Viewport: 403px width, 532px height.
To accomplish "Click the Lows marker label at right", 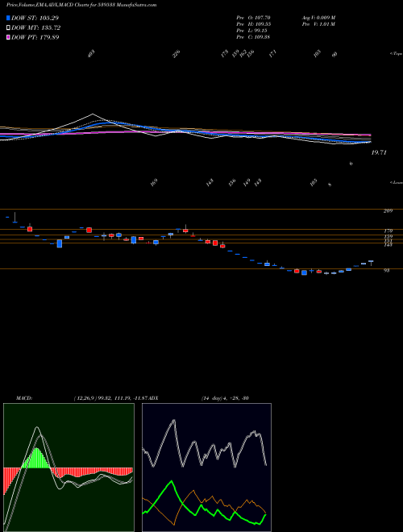I will tap(396, 182).
